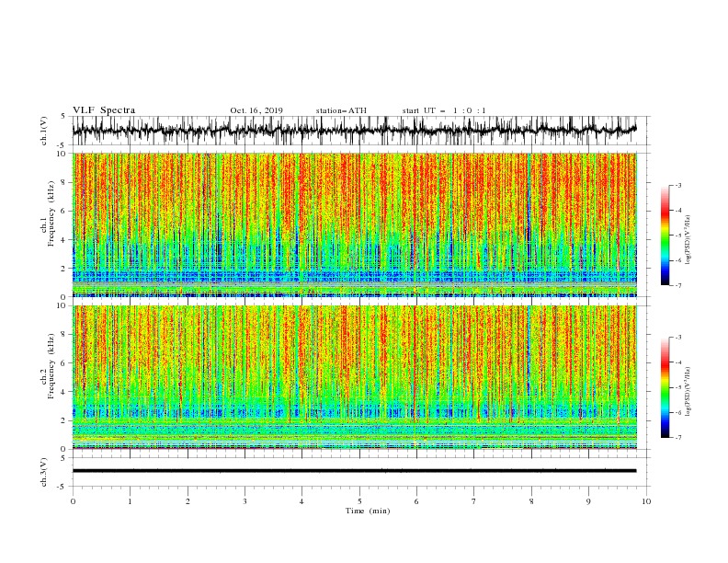This screenshot has height=563, width=728.
Task: Click the "-5" tick on ch.3(V) axis
Action: click(x=62, y=487)
